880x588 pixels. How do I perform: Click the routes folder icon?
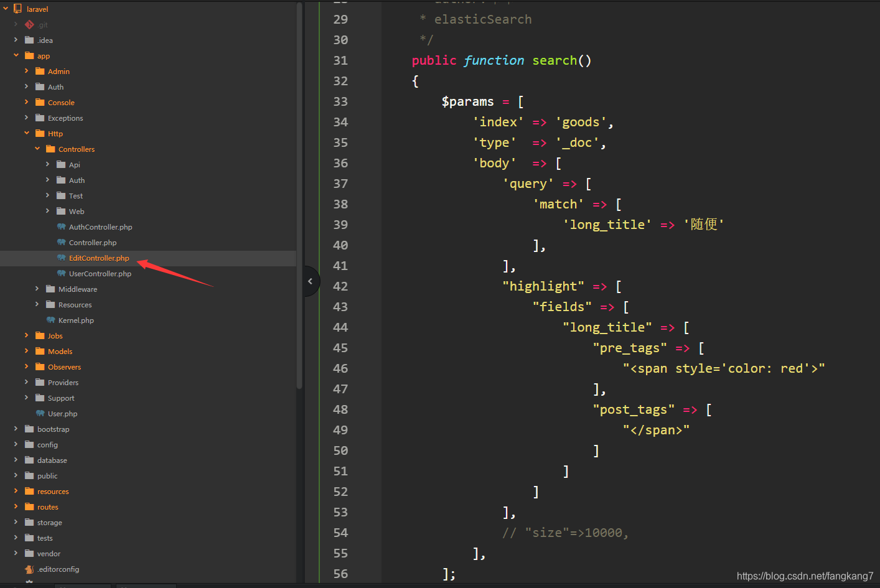[29, 506]
